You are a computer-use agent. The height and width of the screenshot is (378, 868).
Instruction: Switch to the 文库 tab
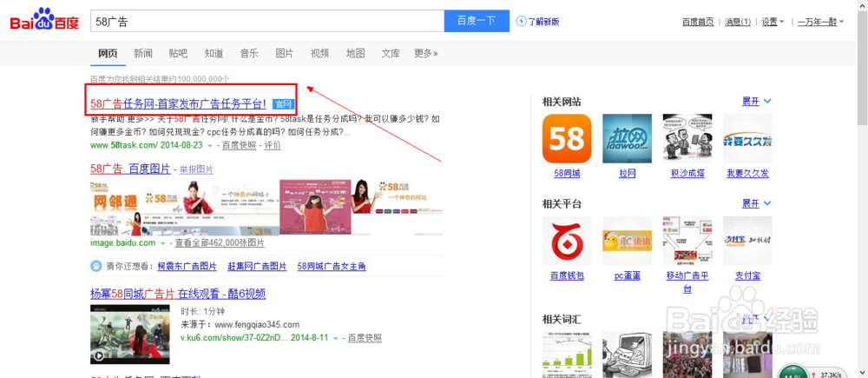pos(391,54)
